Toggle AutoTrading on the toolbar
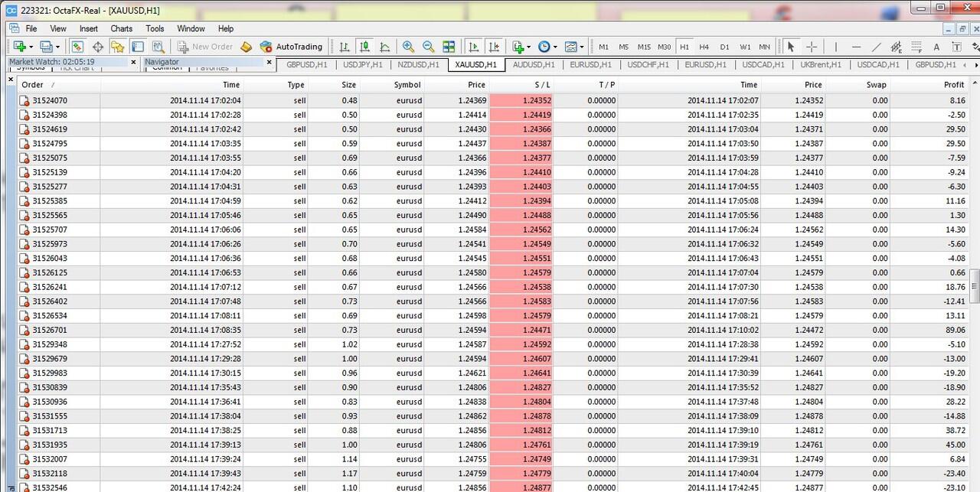Viewport: 980px width, 492px height. tap(291, 47)
